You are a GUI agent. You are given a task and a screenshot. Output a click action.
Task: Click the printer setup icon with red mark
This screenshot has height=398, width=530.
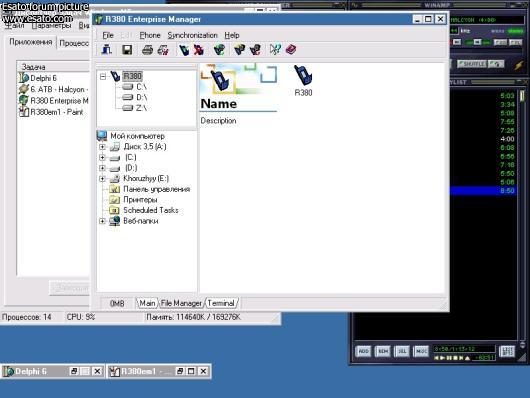point(163,50)
